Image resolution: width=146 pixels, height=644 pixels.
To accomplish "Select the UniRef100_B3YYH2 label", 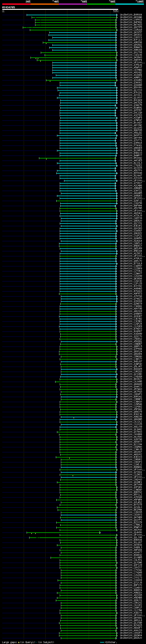I will click(131, 286).
